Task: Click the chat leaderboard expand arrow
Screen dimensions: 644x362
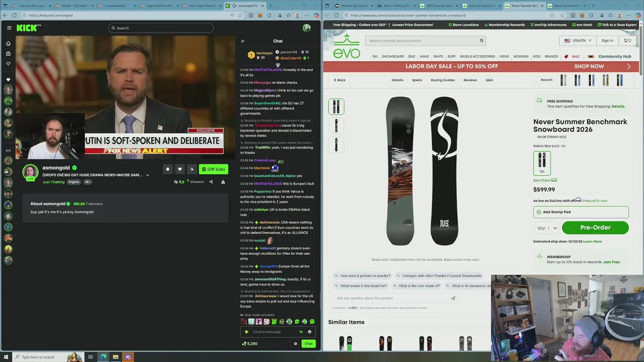Action: pos(278,65)
